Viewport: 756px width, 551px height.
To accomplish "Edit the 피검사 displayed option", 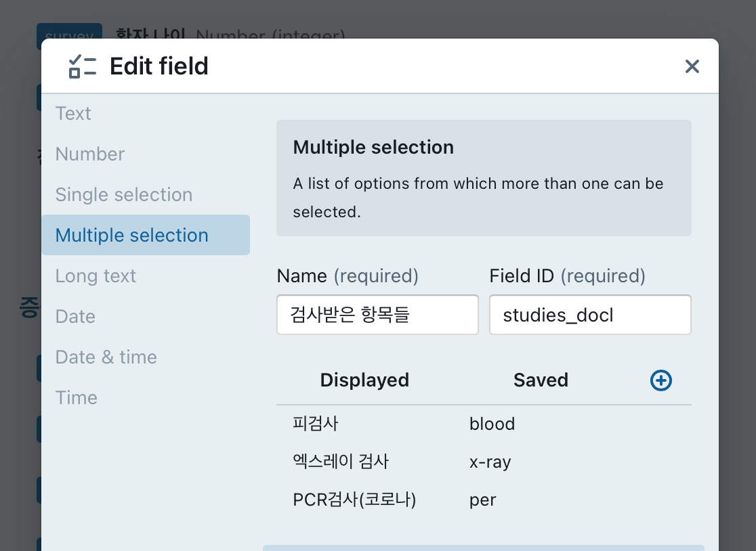I will (316, 424).
